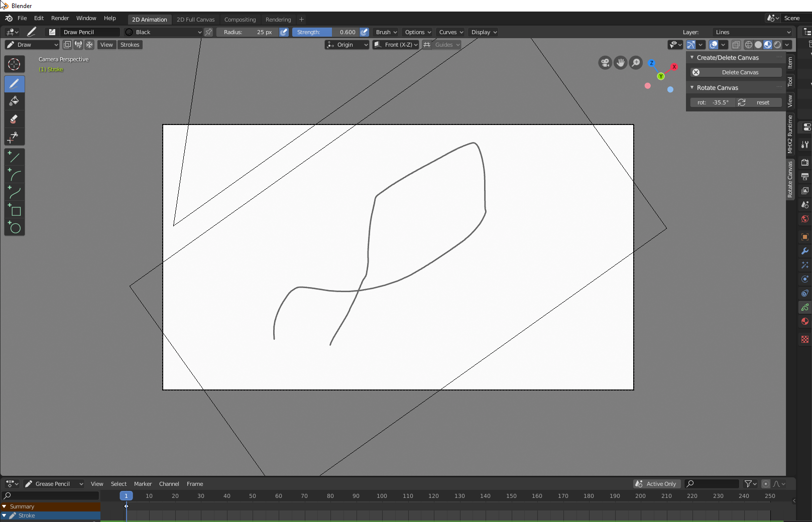Open the Origin stroke placement dropdown
Image resolution: width=812 pixels, height=522 pixels.
347,45
